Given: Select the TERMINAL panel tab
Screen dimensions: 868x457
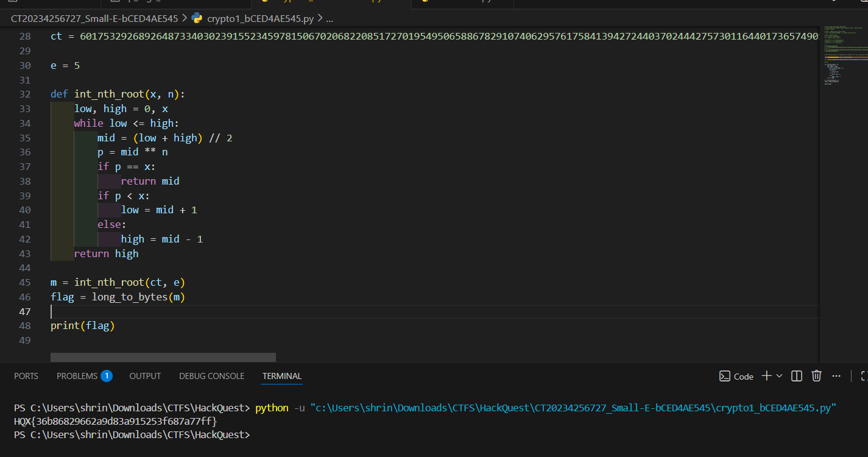Looking at the screenshot, I should coord(282,376).
